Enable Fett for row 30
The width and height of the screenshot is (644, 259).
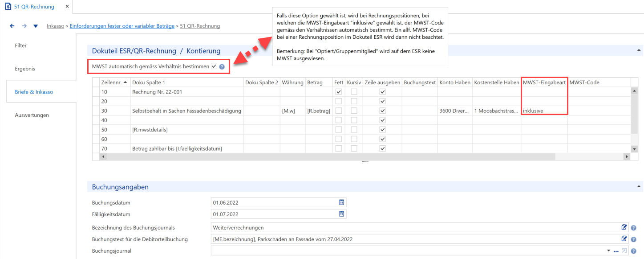[339, 111]
